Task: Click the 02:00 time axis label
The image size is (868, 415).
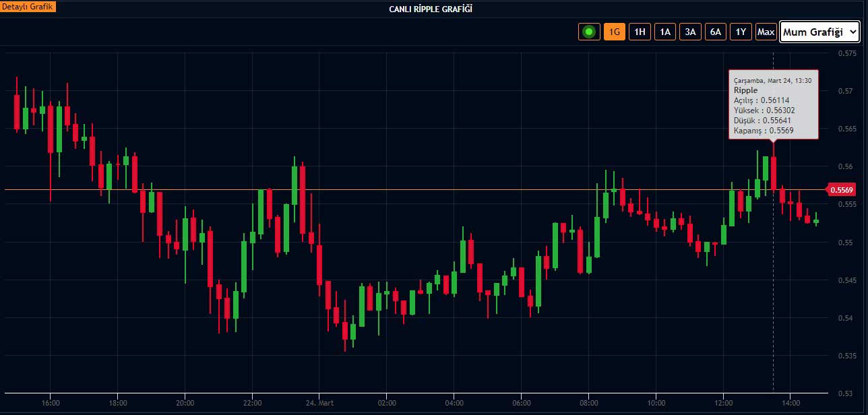Action: click(387, 403)
